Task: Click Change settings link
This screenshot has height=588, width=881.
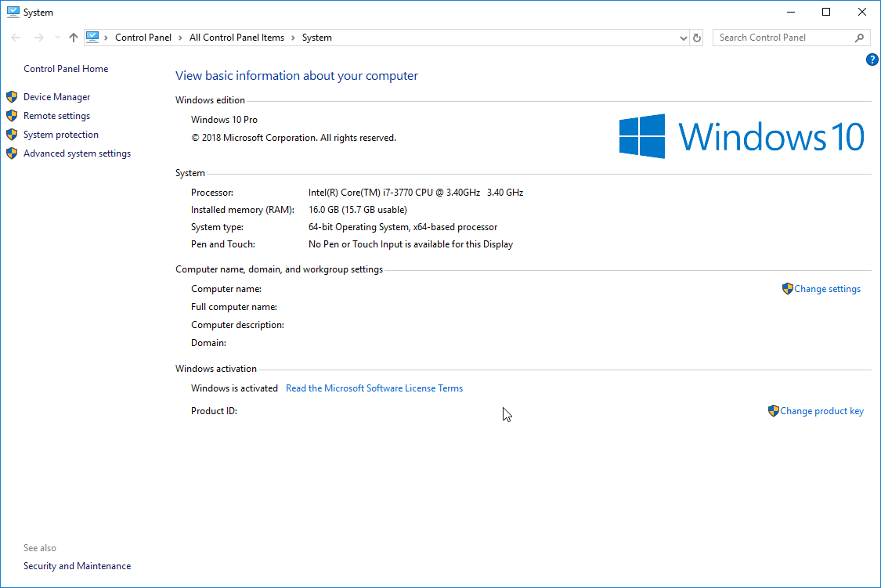Action: coord(827,289)
